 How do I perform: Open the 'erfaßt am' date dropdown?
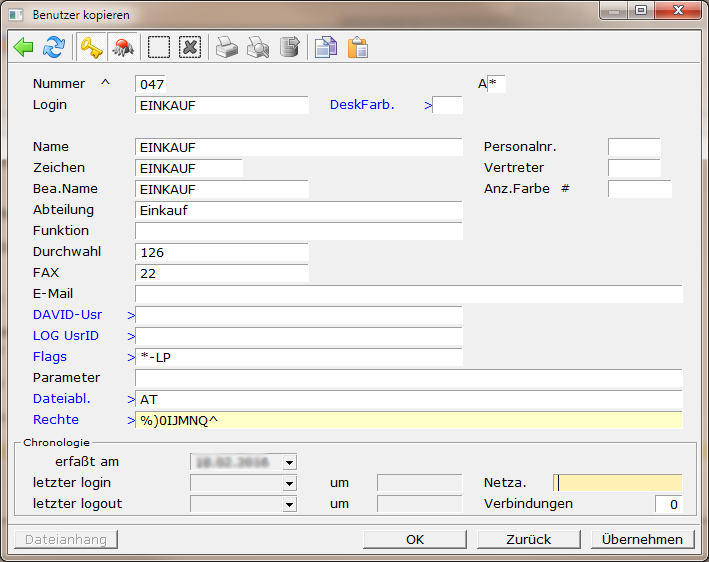[290, 462]
